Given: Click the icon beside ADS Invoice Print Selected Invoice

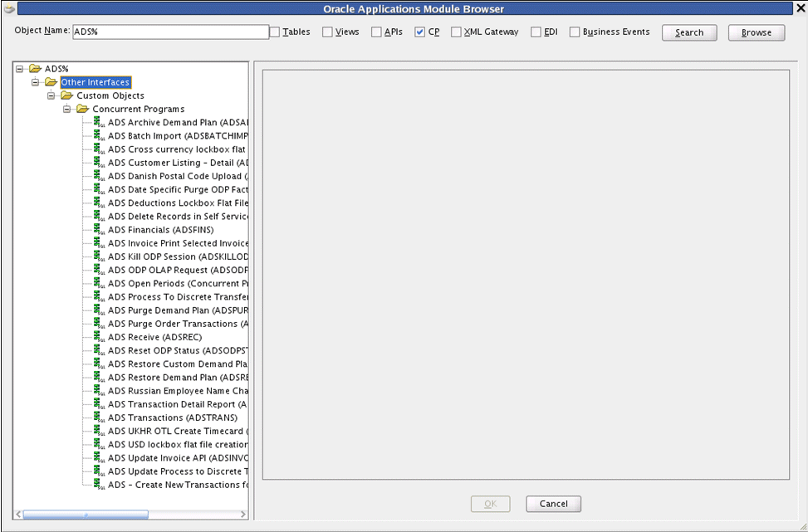Looking at the screenshot, I should click(x=100, y=242).
